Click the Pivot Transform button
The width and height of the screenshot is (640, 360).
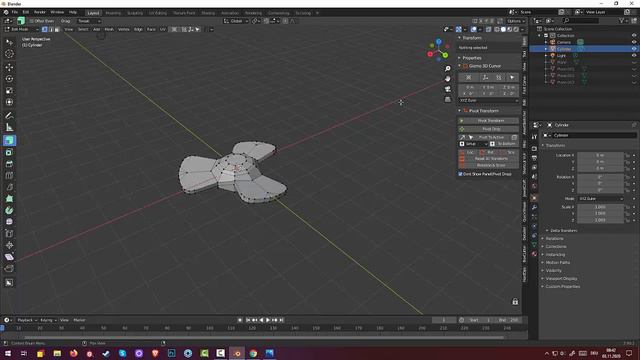click(489, 121)
